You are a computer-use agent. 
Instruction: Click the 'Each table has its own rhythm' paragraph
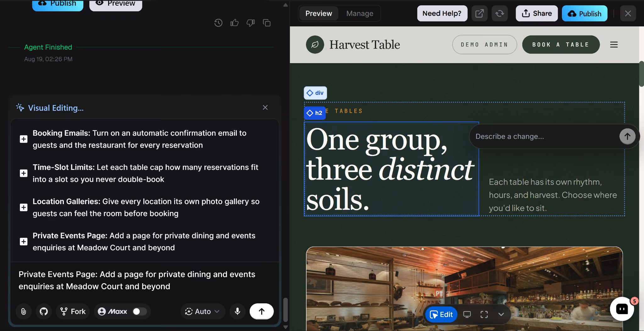[x=553, y=195]
